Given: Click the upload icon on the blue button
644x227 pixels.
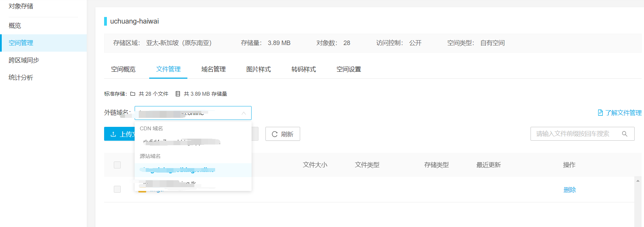Looking at the screenshot, I should pos(113,134).
